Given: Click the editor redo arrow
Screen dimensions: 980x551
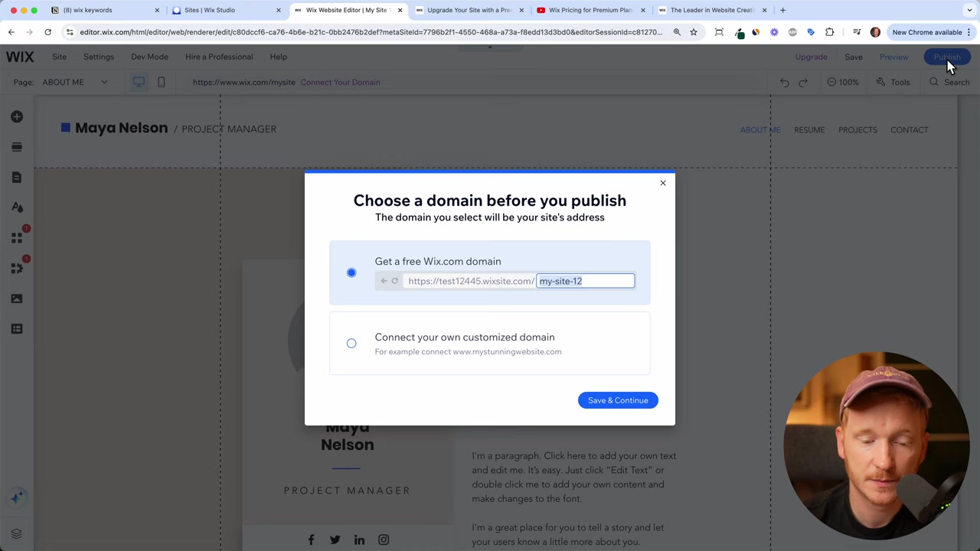Looking at the screenshot, I should pyautogui.click(x=803, y=82).
